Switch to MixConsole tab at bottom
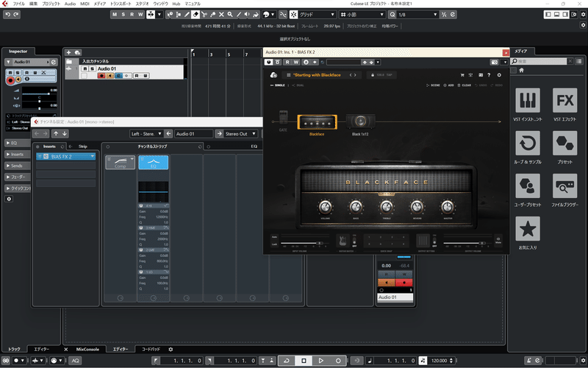This screenshot has height=368, width=588. [x=87, y=349]
